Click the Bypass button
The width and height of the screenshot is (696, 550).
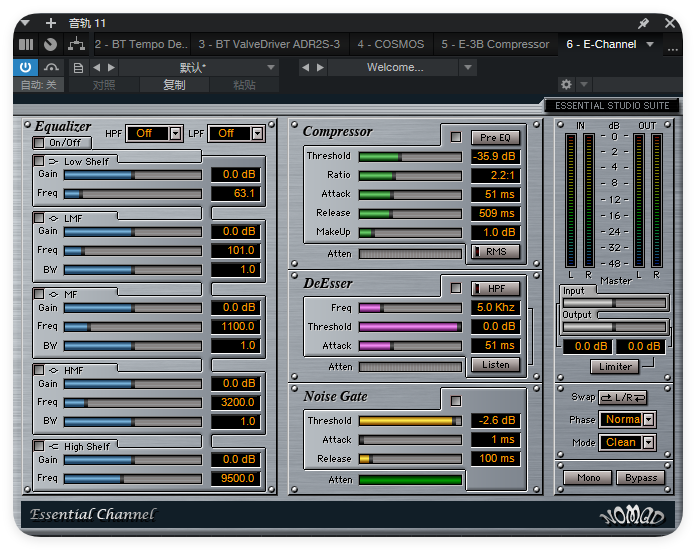click(x=641, y=478)
